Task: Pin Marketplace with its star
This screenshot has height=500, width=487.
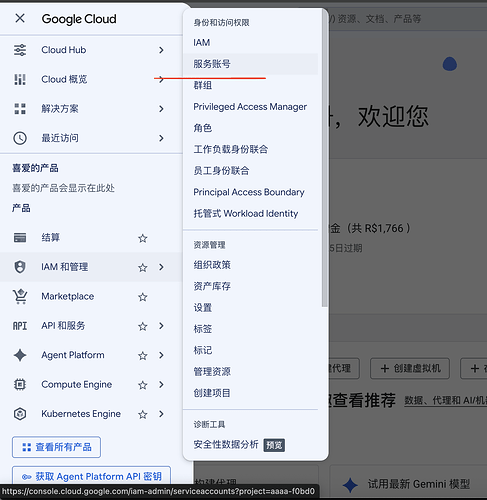Action: click(x=143, y=297)
